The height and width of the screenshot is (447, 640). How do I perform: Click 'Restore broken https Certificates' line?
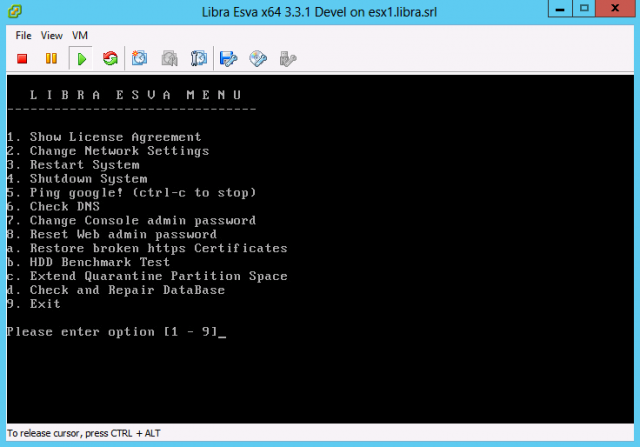[x=147, y=248]
